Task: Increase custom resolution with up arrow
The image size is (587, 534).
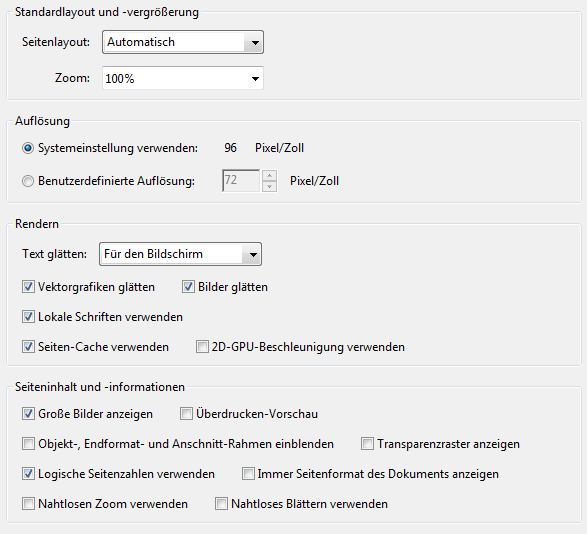Action: (269, 175)
